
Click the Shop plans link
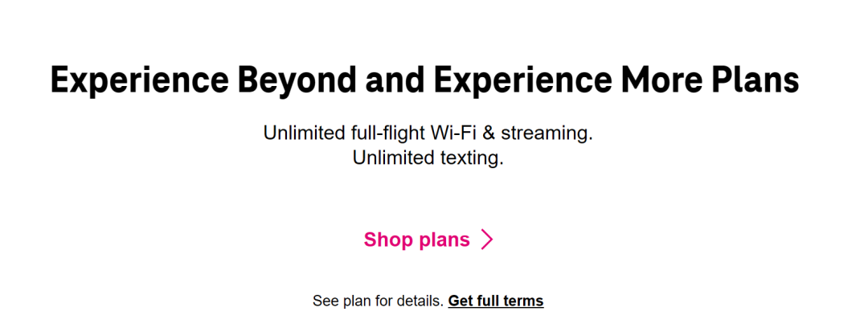click(417, 240)
